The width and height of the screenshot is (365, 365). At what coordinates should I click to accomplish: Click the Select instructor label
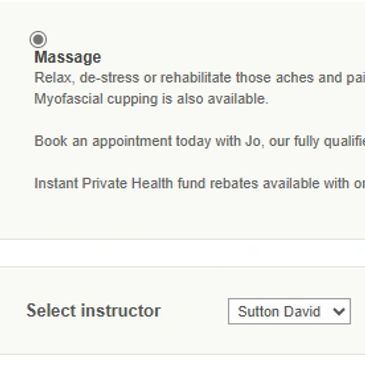click(x=94, y=310)
